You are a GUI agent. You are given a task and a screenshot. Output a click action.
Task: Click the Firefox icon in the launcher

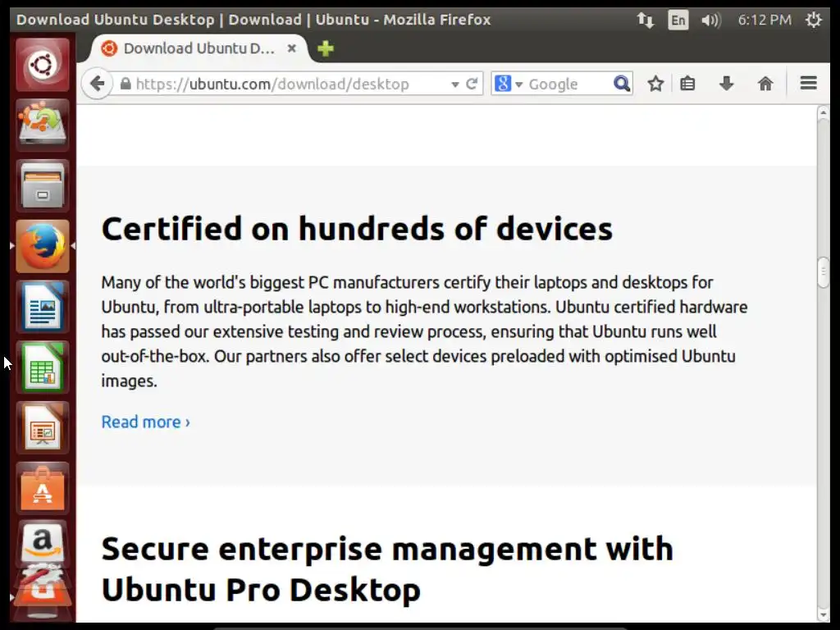tap(43, 246)
